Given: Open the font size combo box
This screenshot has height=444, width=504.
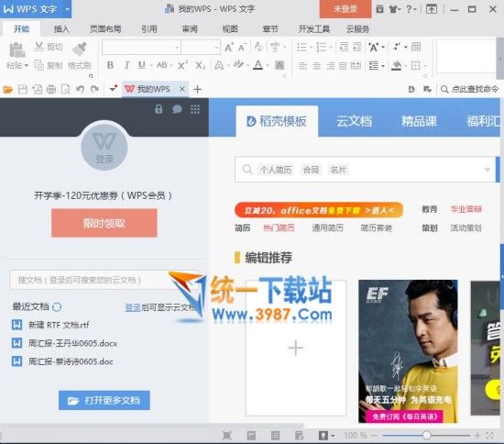Looking at the screenshot, I should click(201, 48).
